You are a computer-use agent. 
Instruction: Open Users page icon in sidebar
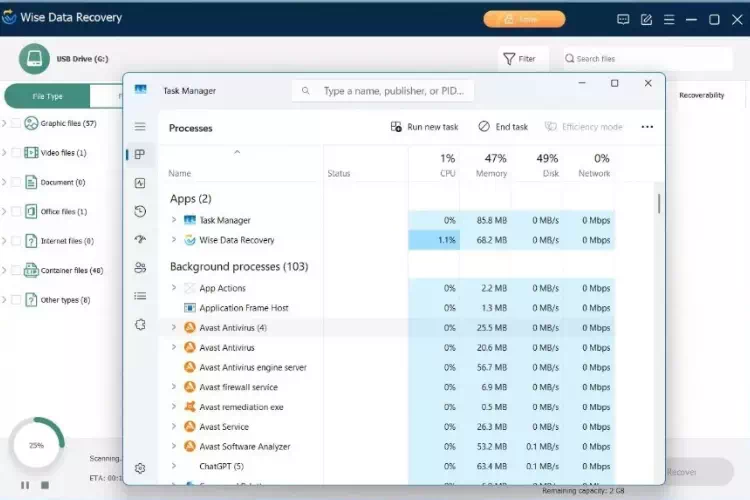(140, 267)
